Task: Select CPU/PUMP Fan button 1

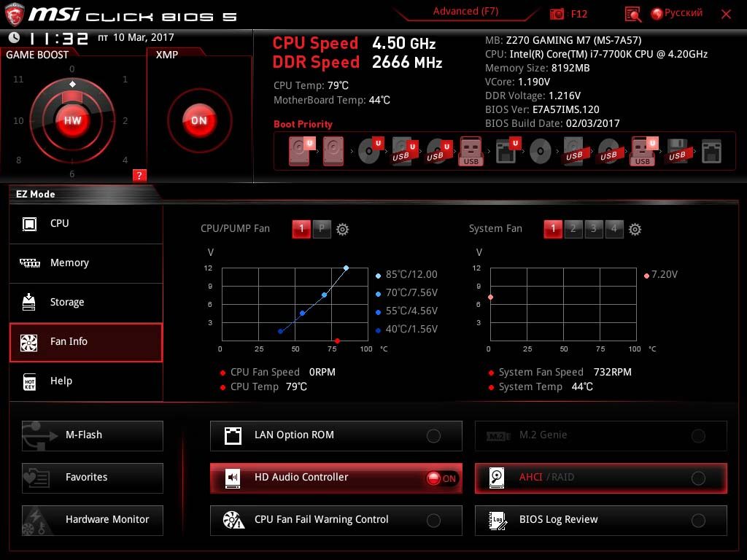Action: coord(301,229)
